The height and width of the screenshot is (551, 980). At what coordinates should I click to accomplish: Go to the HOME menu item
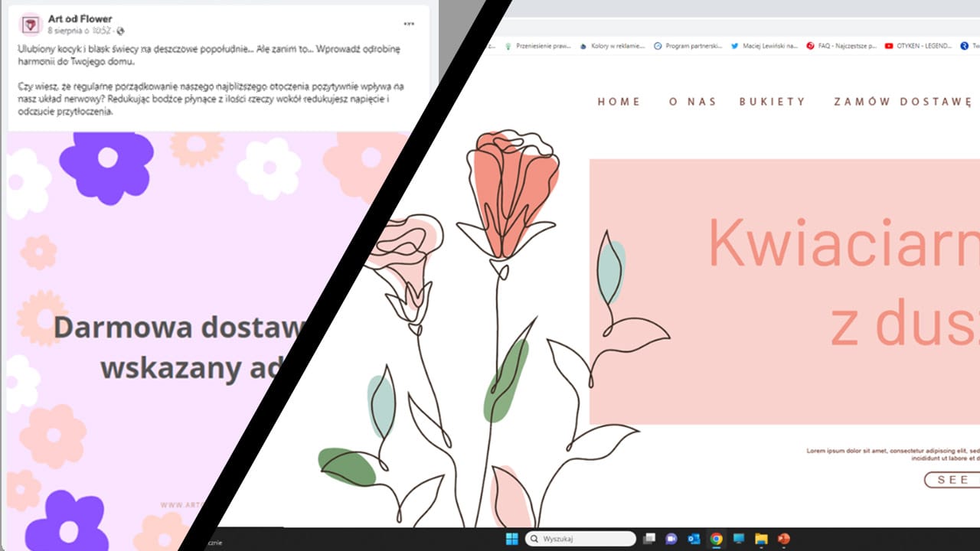[619, 102]
